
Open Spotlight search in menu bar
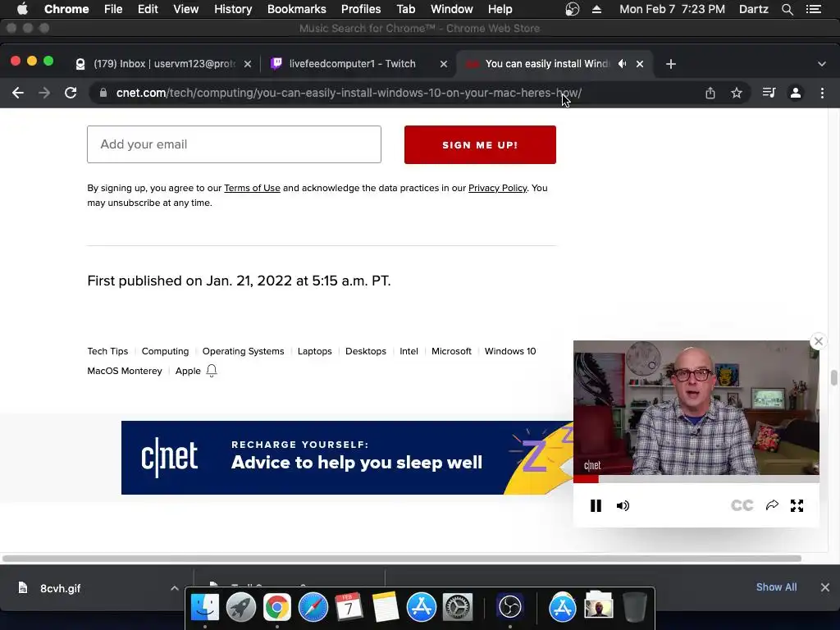(x=787, y=9)
